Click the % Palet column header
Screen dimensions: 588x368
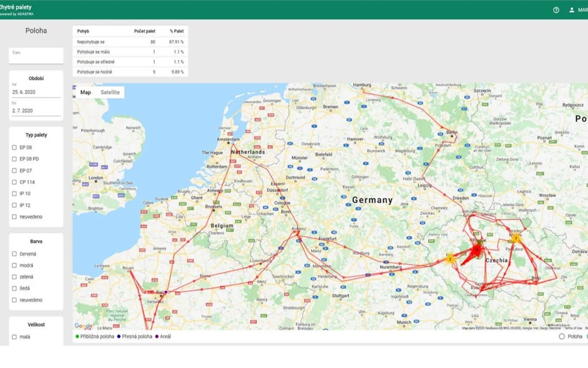177,31
